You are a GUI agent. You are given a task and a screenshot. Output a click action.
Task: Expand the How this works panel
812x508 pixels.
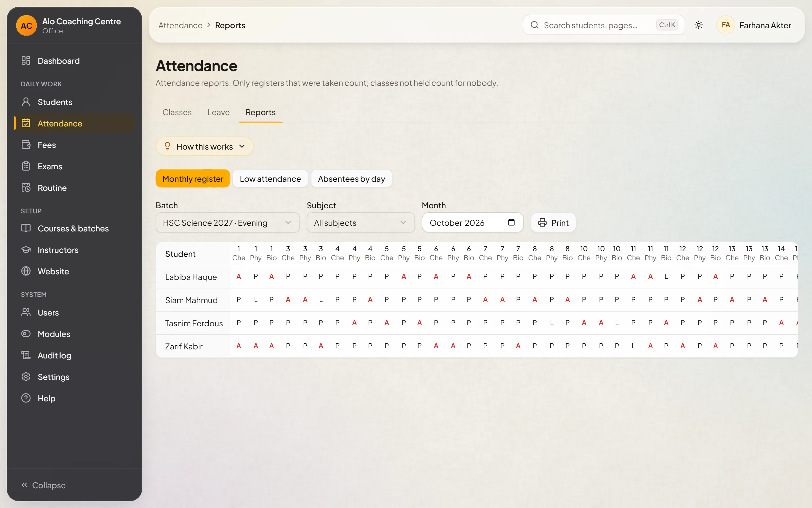[204, 146]
